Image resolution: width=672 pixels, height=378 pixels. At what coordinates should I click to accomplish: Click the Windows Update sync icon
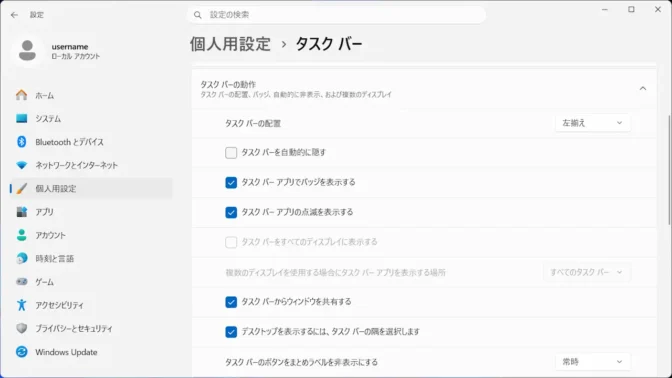[21, 352]
